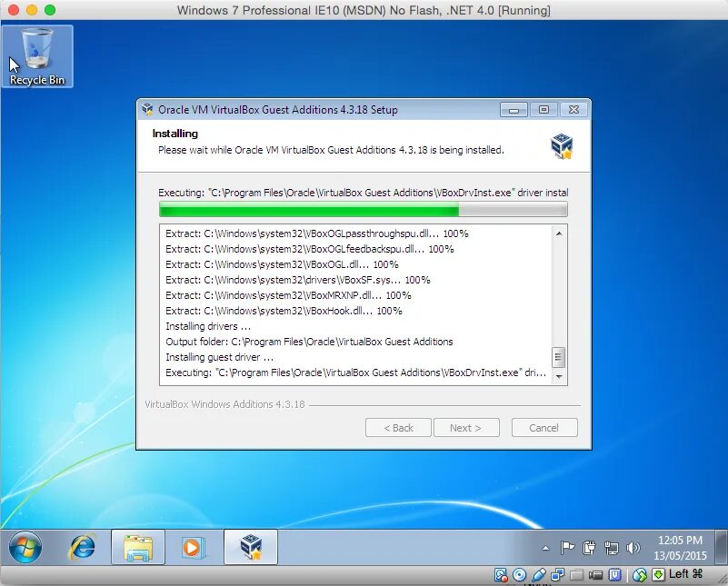The width and height of the screenshot is (728, 586).
Task: Open network status tray icon
Action: 612,548
